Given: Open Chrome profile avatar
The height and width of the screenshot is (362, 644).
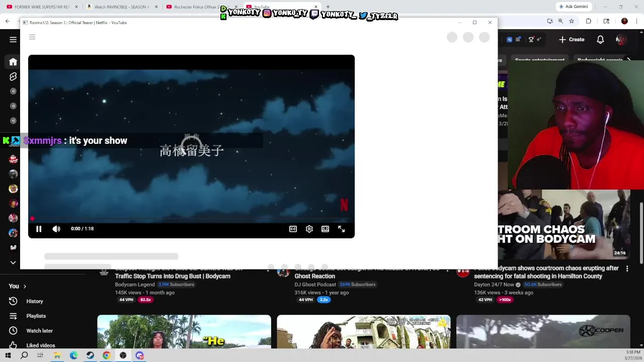Looking at the screenshot, I should pyautogui.click(x=624, y=21).
